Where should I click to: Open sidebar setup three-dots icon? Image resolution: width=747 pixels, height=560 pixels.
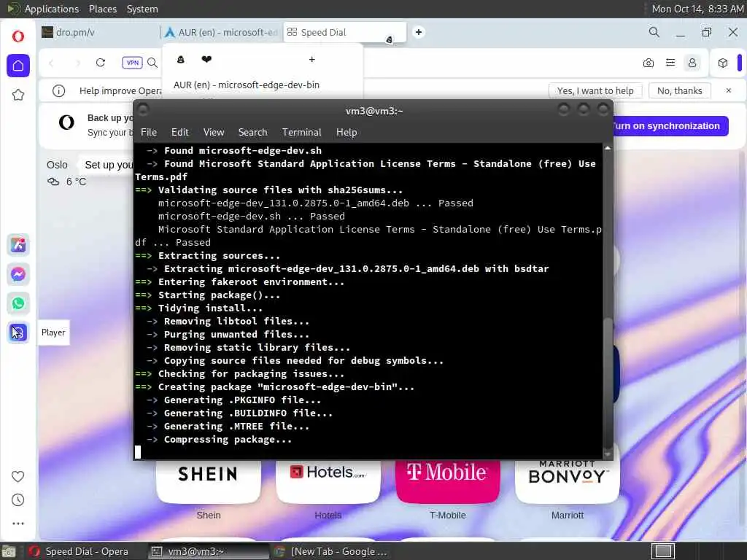click(18, 524)
